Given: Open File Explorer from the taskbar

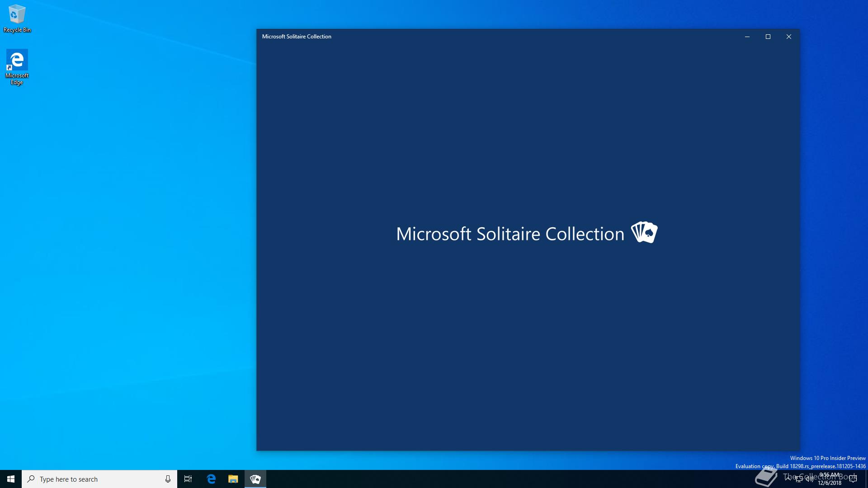Looking at the screenshot, I should coord(233,479).
